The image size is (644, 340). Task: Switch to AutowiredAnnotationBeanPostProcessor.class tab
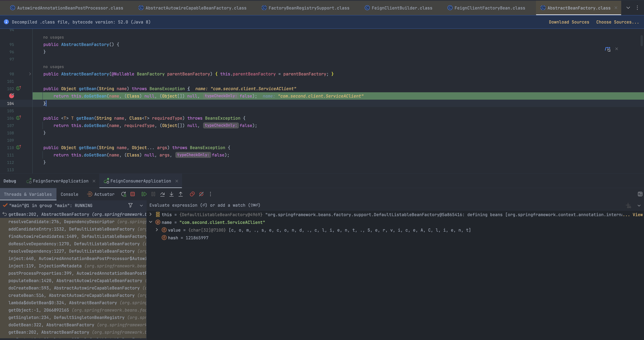66,8
